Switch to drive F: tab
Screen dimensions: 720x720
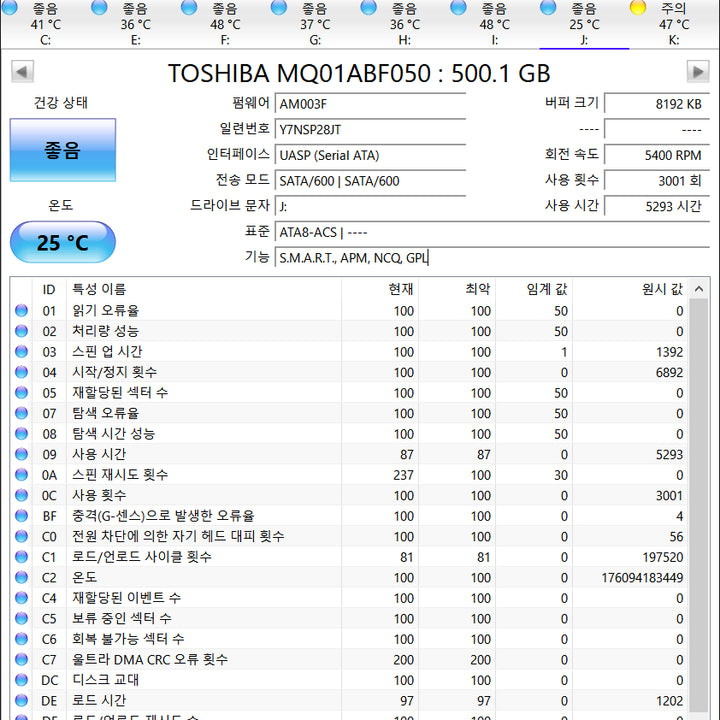(x=225, y=24)
